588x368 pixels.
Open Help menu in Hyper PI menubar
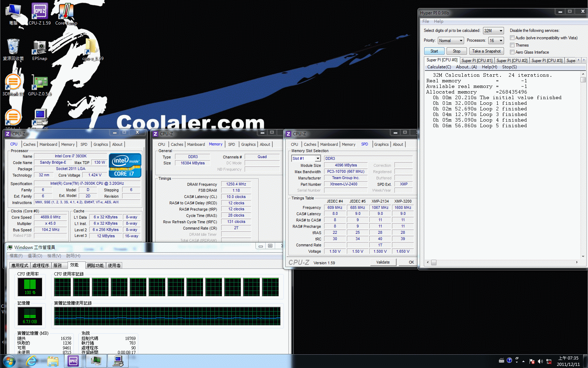tap(439, 21)
